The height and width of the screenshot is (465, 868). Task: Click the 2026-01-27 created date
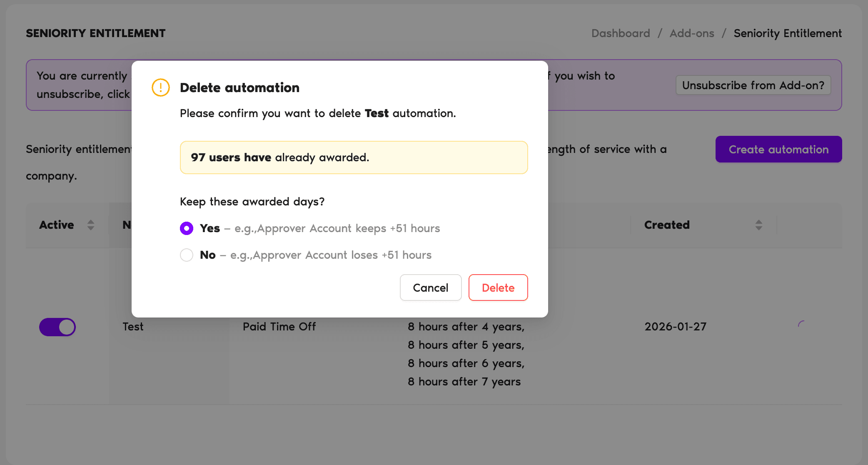coord(675,327)
